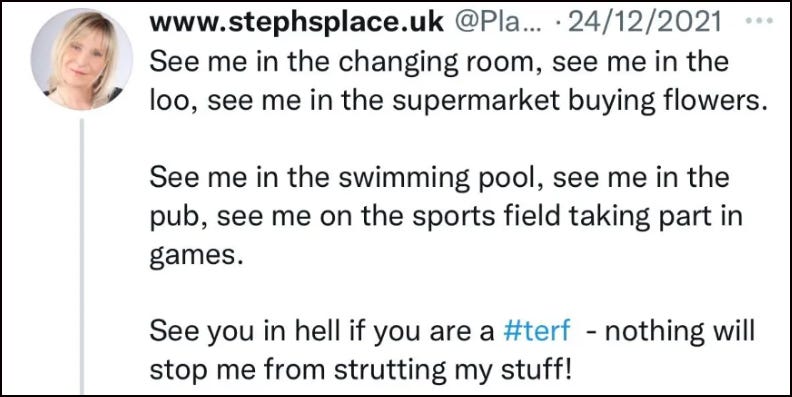Click the word "loo," starting the second line

pyautogui.click(x=174, y=102)
